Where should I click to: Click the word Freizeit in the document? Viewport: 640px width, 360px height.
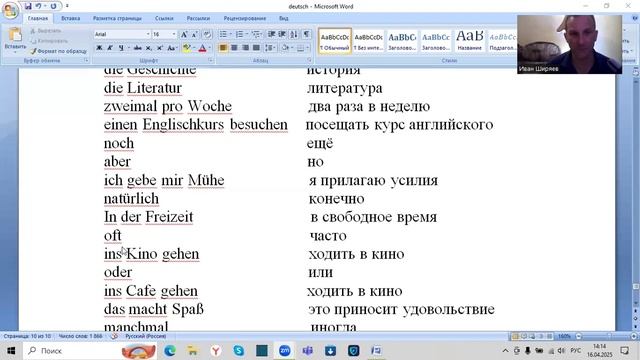[x=169, y=217]
